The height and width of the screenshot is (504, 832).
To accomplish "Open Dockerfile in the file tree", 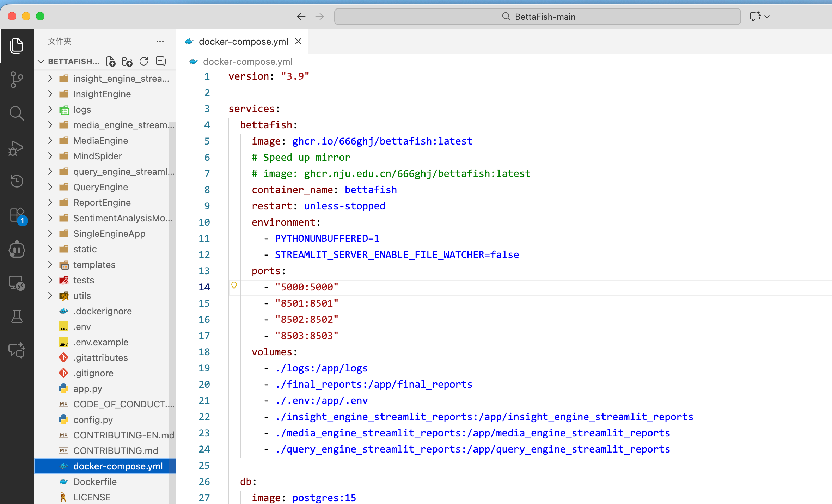I will tap(95, 482).
